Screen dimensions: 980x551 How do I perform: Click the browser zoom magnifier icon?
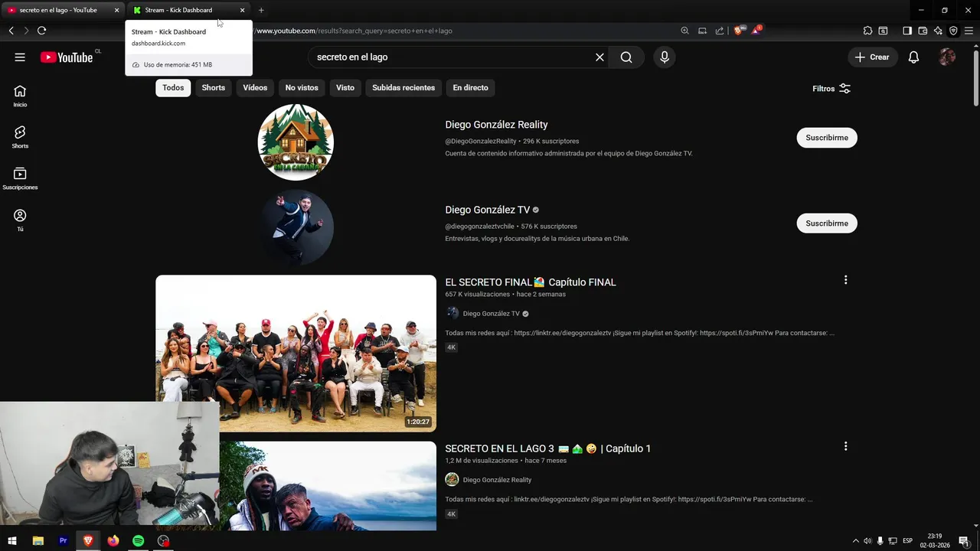tap(684, 31)
